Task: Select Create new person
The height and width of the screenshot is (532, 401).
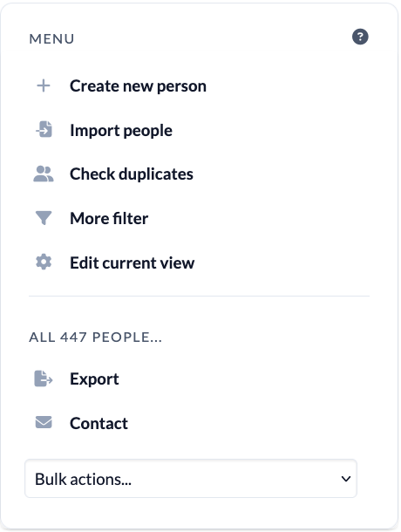Action: pyautogui.click(x=138, y=86)
